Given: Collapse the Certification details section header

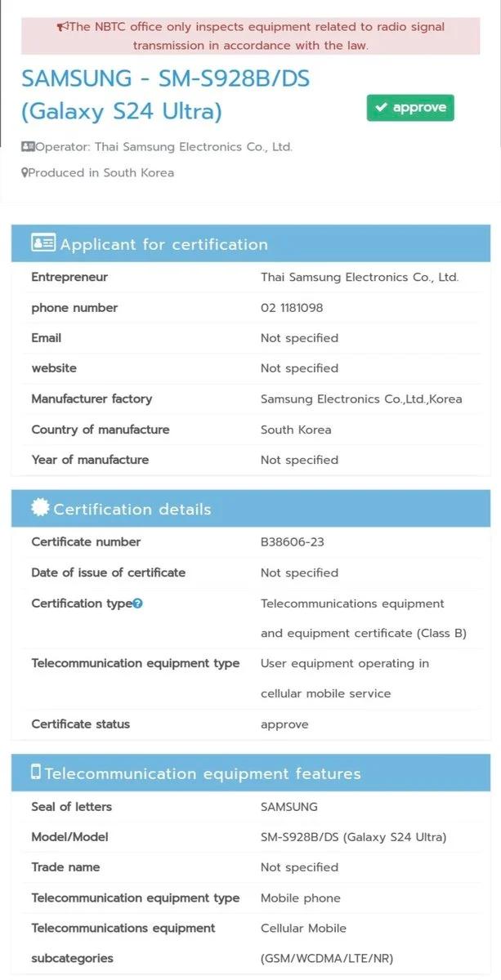Looking at the screenshot, I should [x=250, y=509].
